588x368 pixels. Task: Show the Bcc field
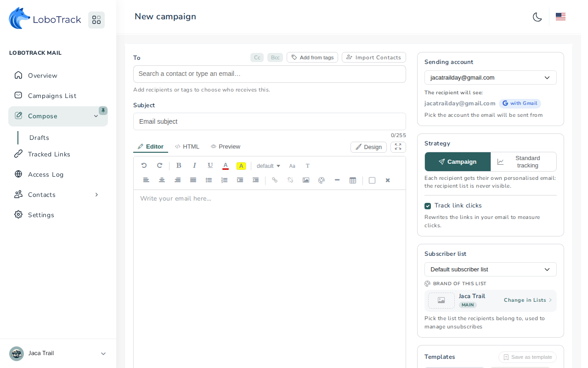click(275, 57)
